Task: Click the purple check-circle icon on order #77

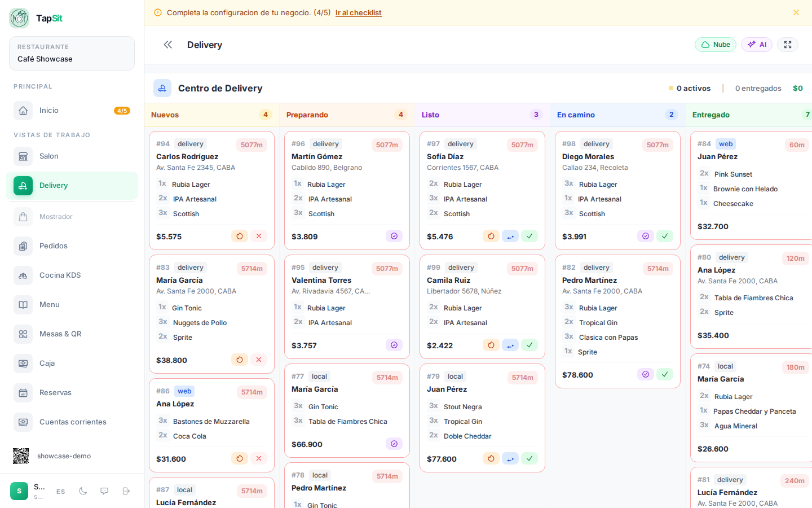Action: pos(394,444)
